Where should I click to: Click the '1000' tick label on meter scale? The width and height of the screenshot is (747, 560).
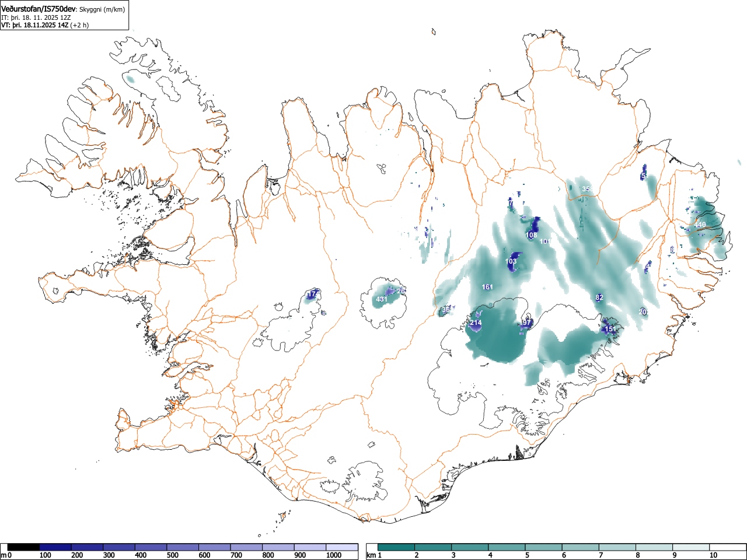tap(334, 555)
